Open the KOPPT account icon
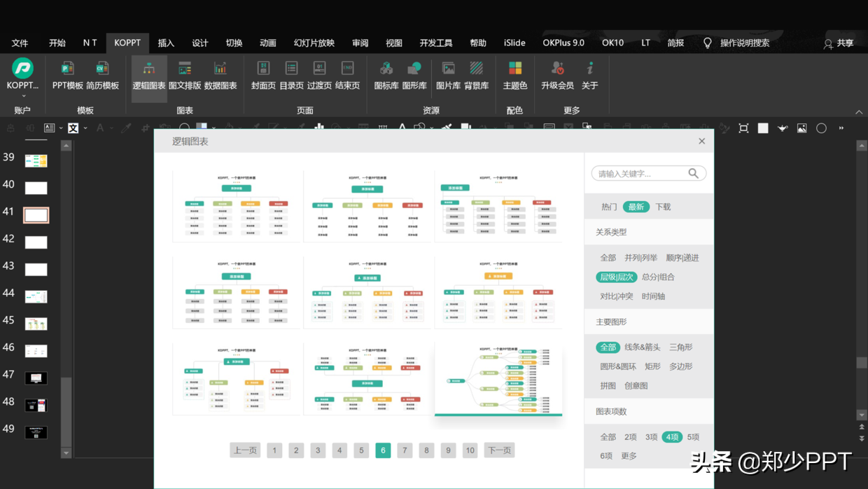 click(x=22, y=68)
